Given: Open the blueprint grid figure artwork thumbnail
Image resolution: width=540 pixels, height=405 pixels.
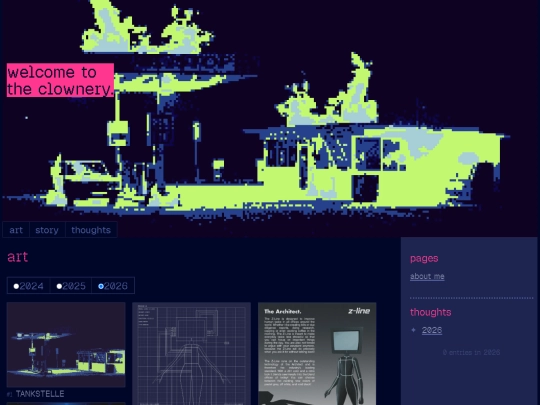Looking at the screenshot, I should (191, 354).
